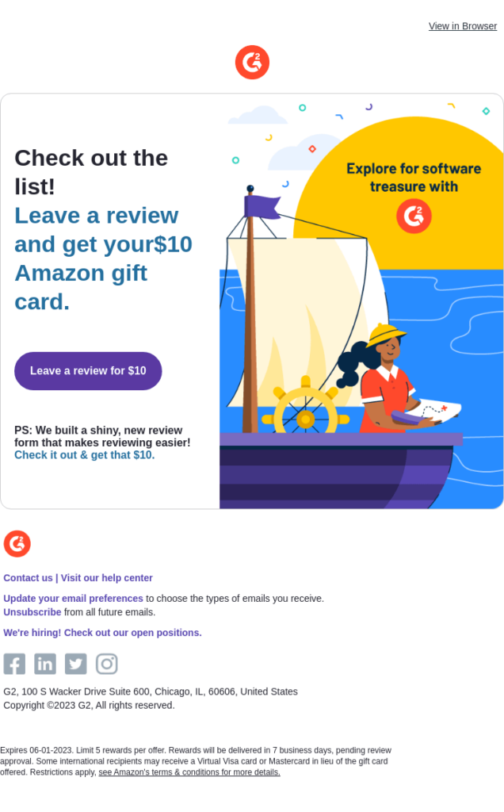The width and height of the screenshot is (504, 812).
Task: Click the G2 logo in the footer
Action: point(17,543)
